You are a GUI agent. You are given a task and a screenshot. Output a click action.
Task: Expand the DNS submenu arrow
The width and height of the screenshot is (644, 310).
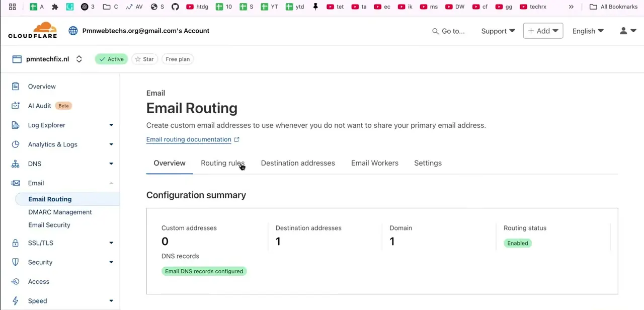tap(111, 164)
